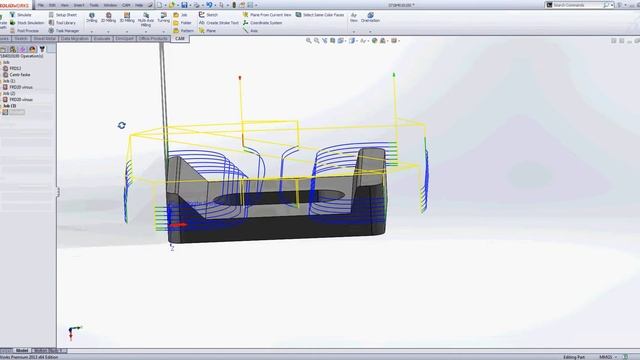Open the Multi-Axis Milling dropdown arrow
This screenshot has width=640, height=360.
point(146,32)
